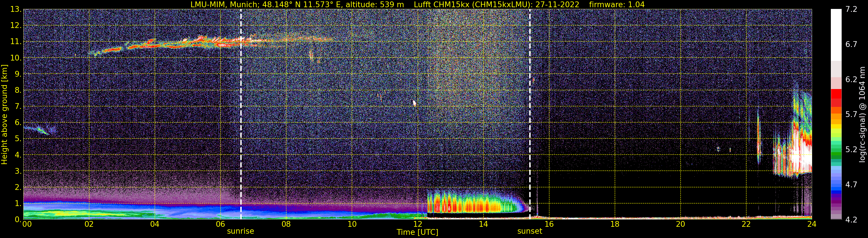Viewport: 868px width, 238px height.
Task: Click the white sunrise dashed line marker
Action: coord(241,114)
